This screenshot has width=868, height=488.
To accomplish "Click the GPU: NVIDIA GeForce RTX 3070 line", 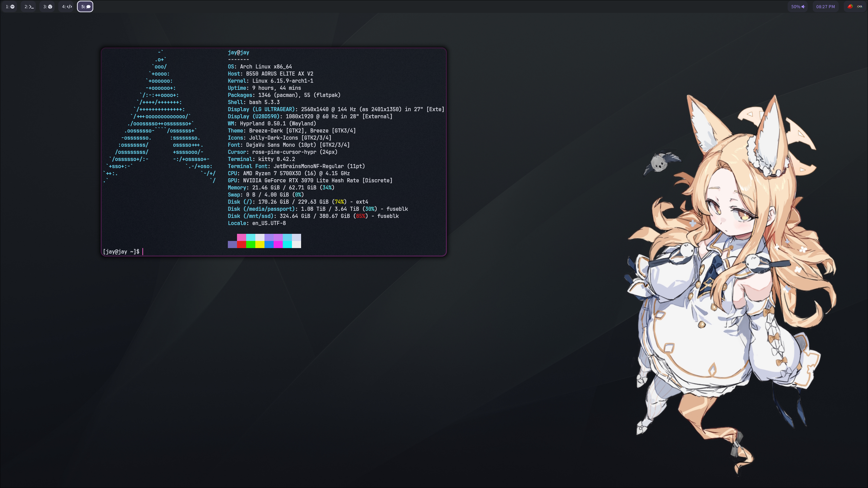I will pos(310,180).
